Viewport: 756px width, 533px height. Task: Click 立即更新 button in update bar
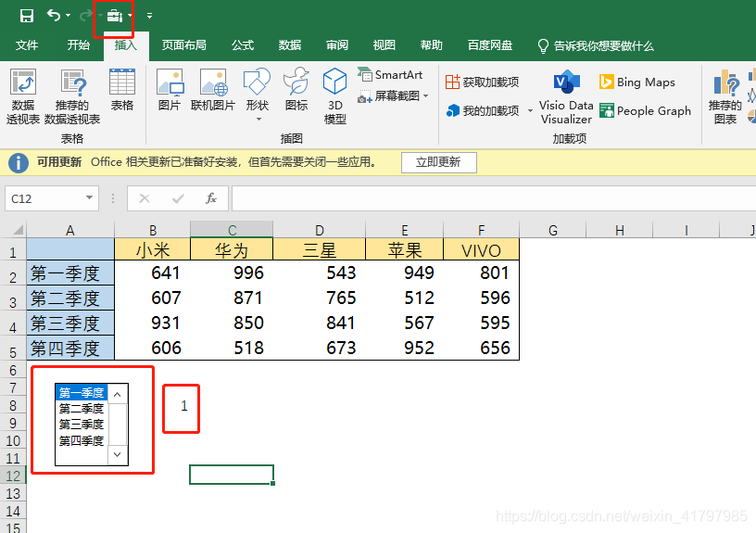pos(439,162)
